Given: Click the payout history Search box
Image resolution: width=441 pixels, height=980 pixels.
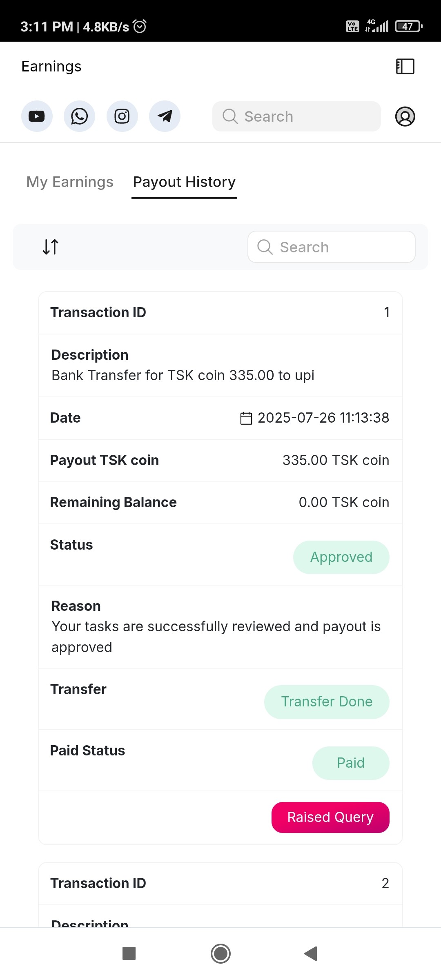Looking at the screenshot, I should click(331, 247).
